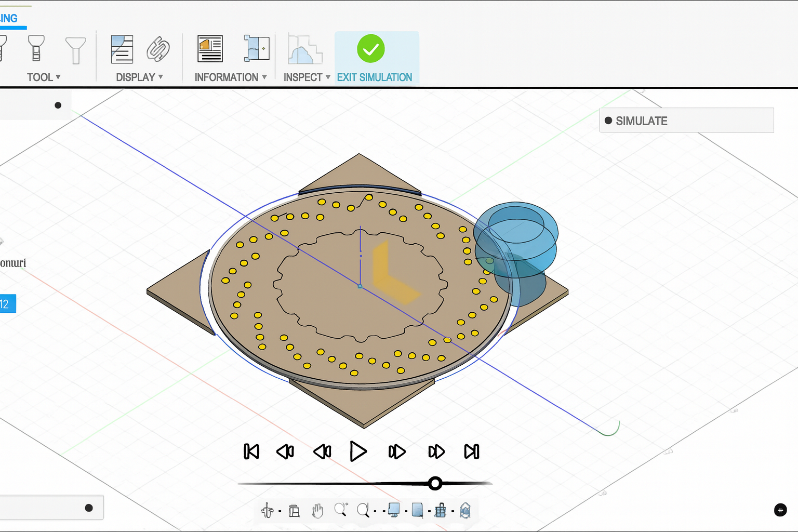Select the highlighted blue workspace tab
Screen dimensions: 798x532
9,19
